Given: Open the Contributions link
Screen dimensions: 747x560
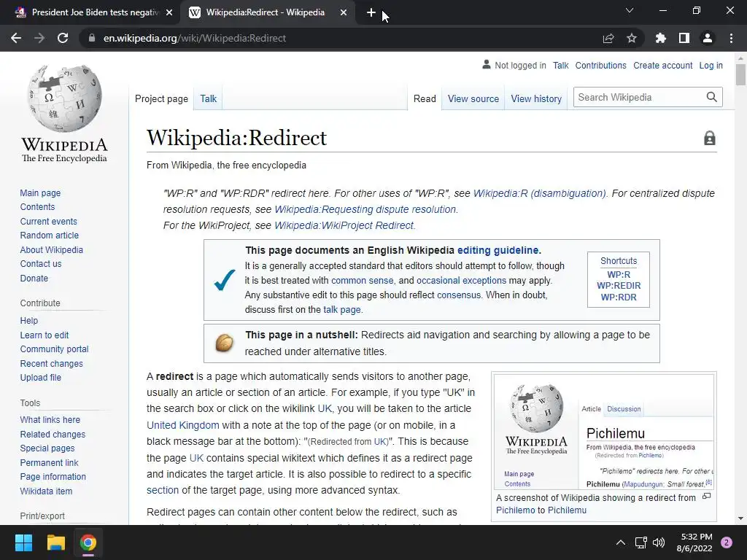Looking at the screenshot, I should click(x=600, y=65).
